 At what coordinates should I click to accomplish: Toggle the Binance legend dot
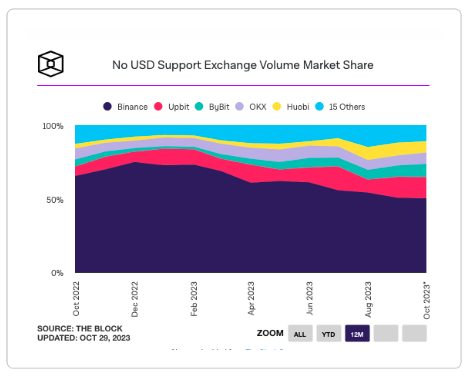[107, 107]
